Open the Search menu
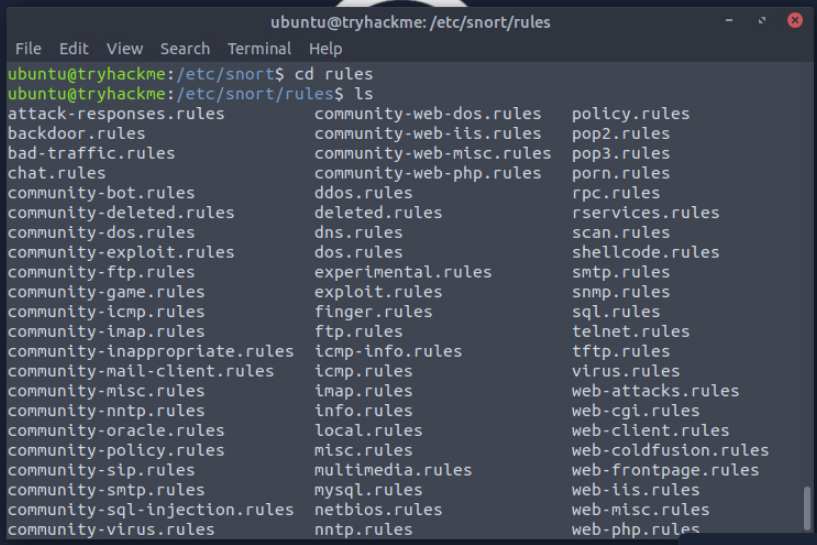 [185, 48]
